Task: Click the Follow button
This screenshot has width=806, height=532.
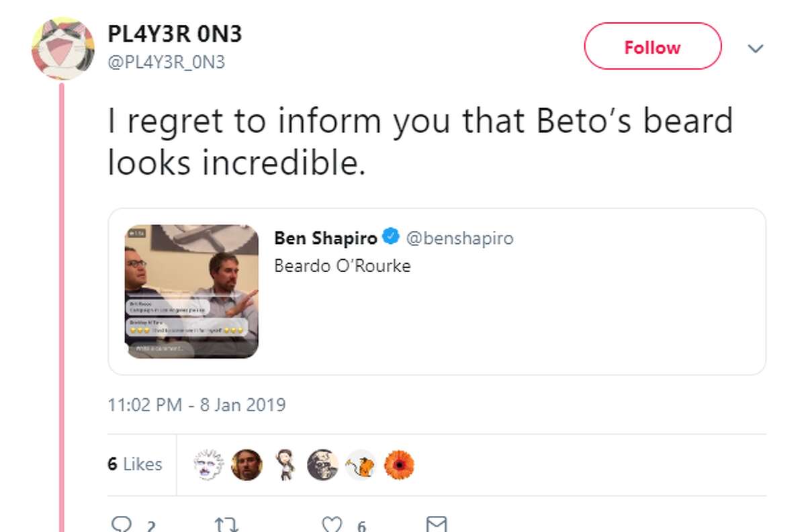Action: 652,47
